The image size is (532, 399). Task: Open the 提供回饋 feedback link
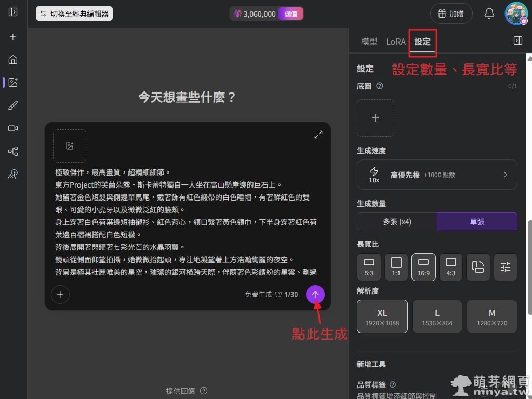[x=180, y=391]
